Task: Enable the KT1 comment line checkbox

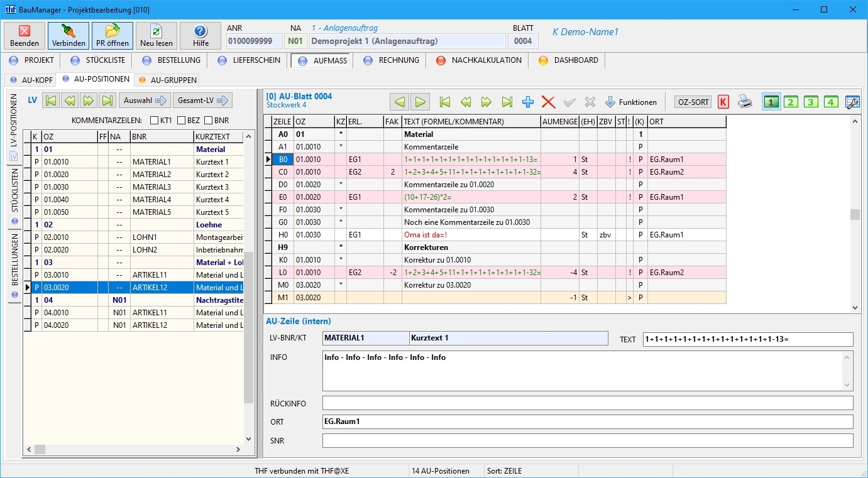Action: click(155, 120)
